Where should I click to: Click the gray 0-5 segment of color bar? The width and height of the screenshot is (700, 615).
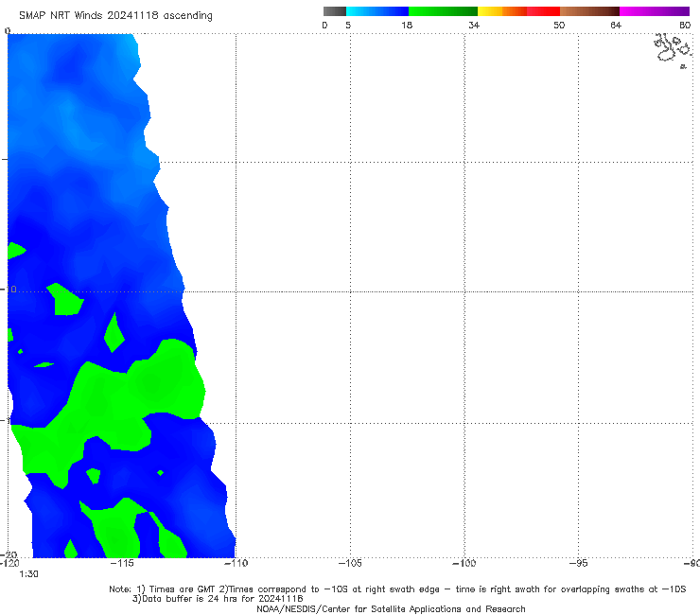pos(335,11)
